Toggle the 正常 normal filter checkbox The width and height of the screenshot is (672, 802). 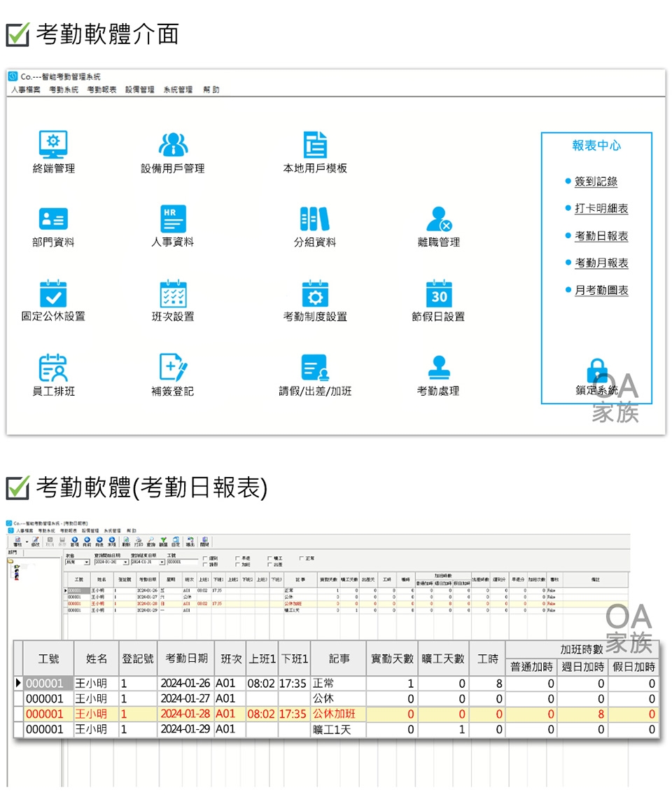pyautogui.click(x=302, y=558)
